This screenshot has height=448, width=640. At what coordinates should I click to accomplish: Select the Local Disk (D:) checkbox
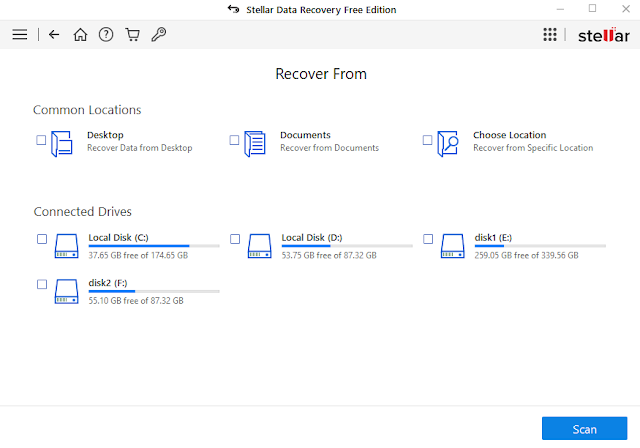point(235,239)
